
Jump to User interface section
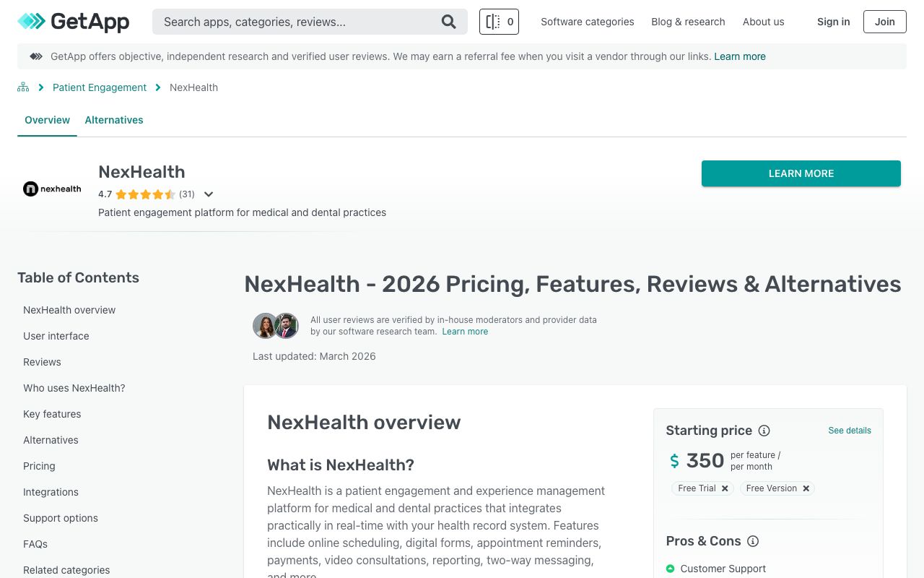pos(56,336)
